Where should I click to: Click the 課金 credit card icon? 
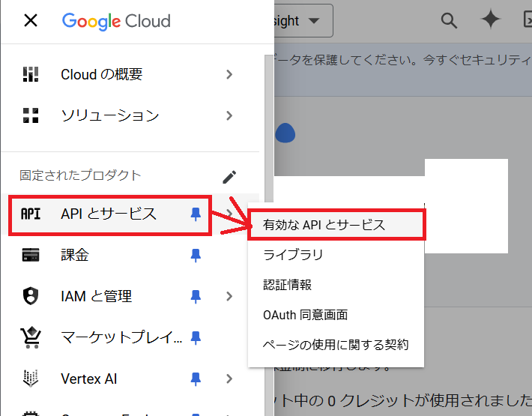pos(31,255)
